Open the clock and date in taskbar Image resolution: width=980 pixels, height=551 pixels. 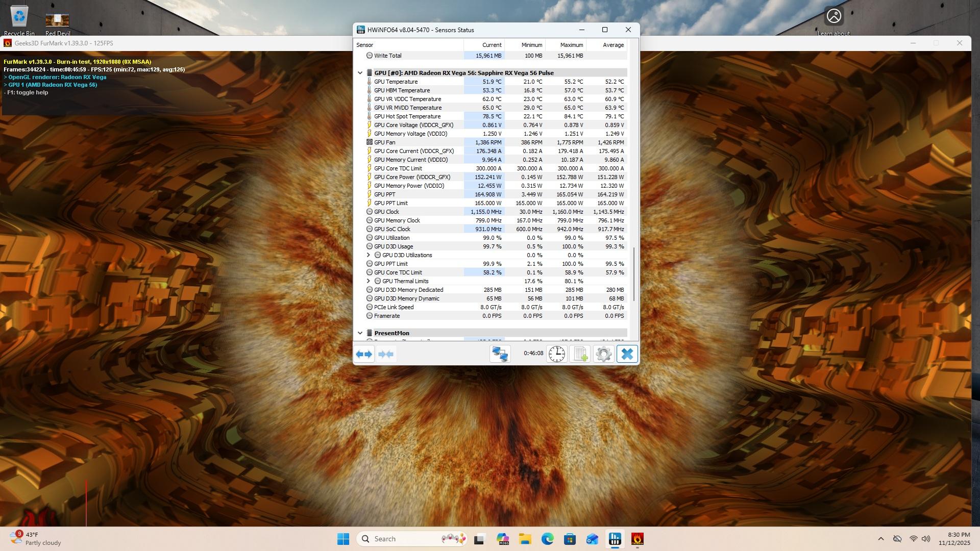pyautogui.click(x=954, y=539)
